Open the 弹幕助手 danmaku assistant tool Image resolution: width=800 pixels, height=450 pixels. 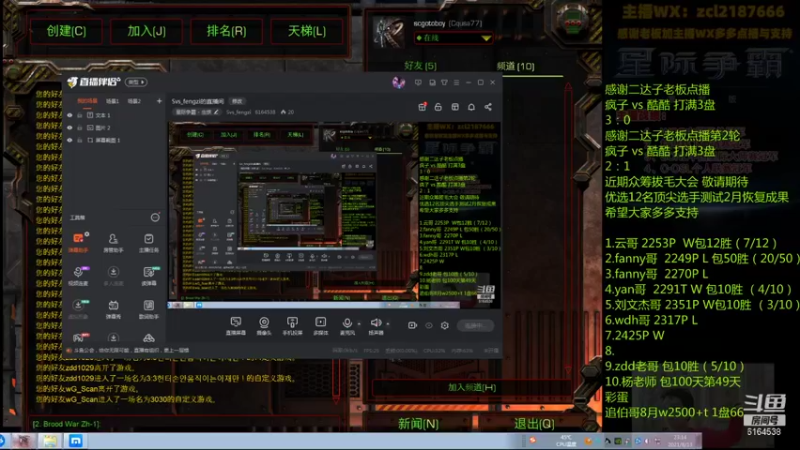78,242
